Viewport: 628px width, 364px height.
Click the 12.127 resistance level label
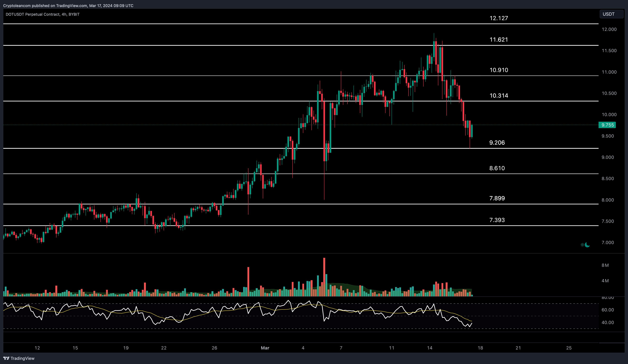click(x=499, y=18)
